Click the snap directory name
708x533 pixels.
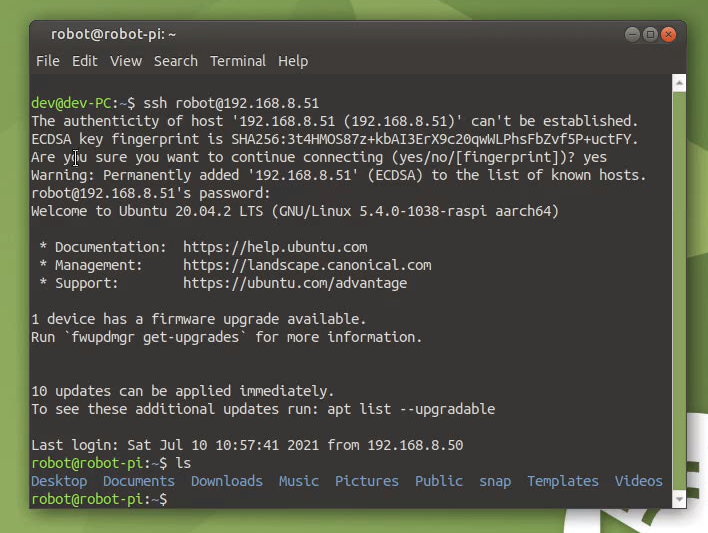point(495,482)
